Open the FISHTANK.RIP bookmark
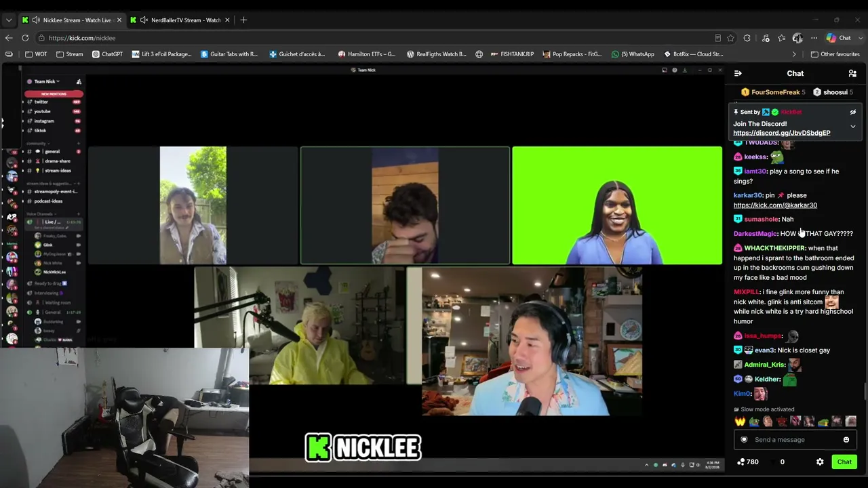The image size is (868, 488). pyautogui.click(x=512, y=54)
